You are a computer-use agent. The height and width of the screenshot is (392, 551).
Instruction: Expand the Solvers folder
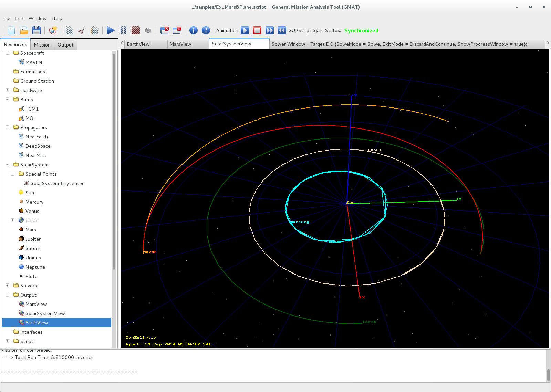click(7, 286)
